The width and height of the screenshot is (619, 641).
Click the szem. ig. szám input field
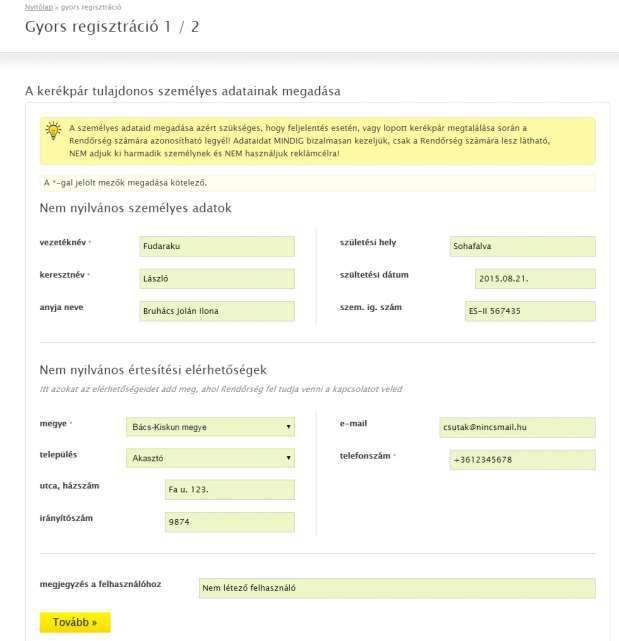530,311
